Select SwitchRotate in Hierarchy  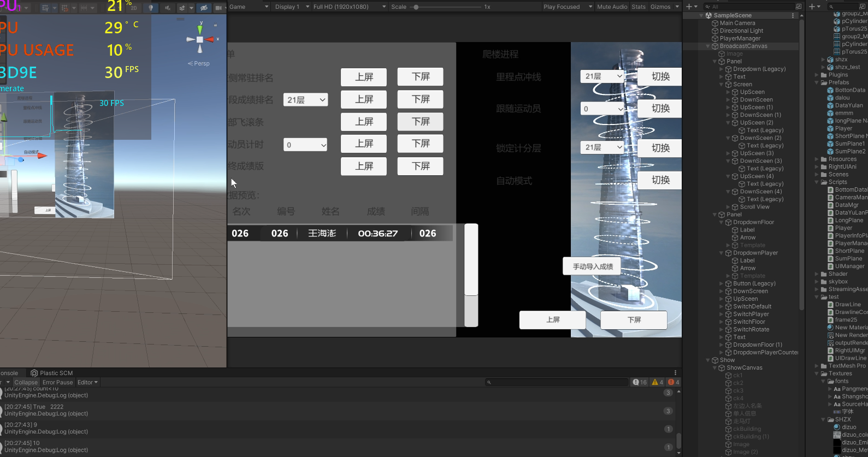(x=751, y=329)
